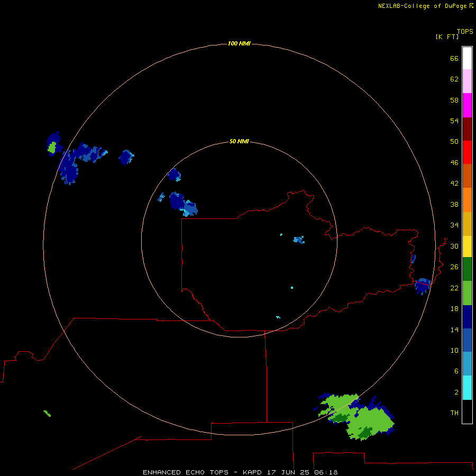Pick the dark orange legend swatch
Viewport: 476px width, 476px height.
coord(467,176)
